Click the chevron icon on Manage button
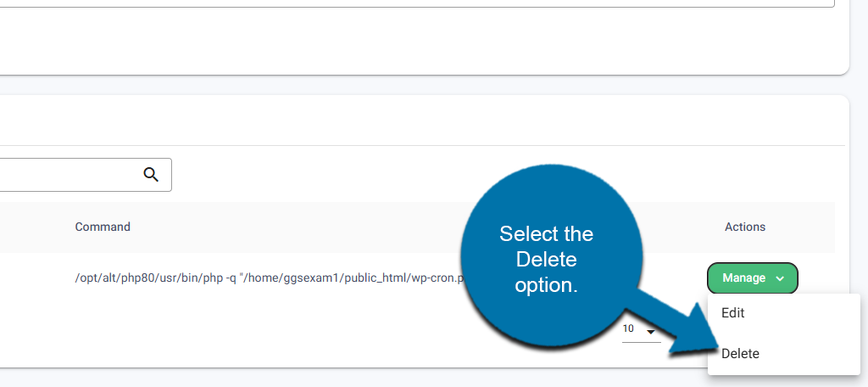 point(780,278)
